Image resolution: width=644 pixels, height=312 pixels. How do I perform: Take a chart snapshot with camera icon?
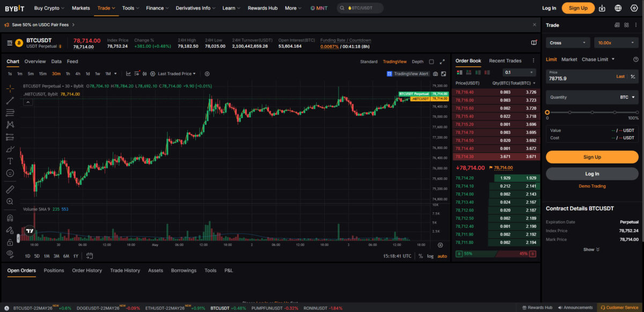click(x=435, y=73)
